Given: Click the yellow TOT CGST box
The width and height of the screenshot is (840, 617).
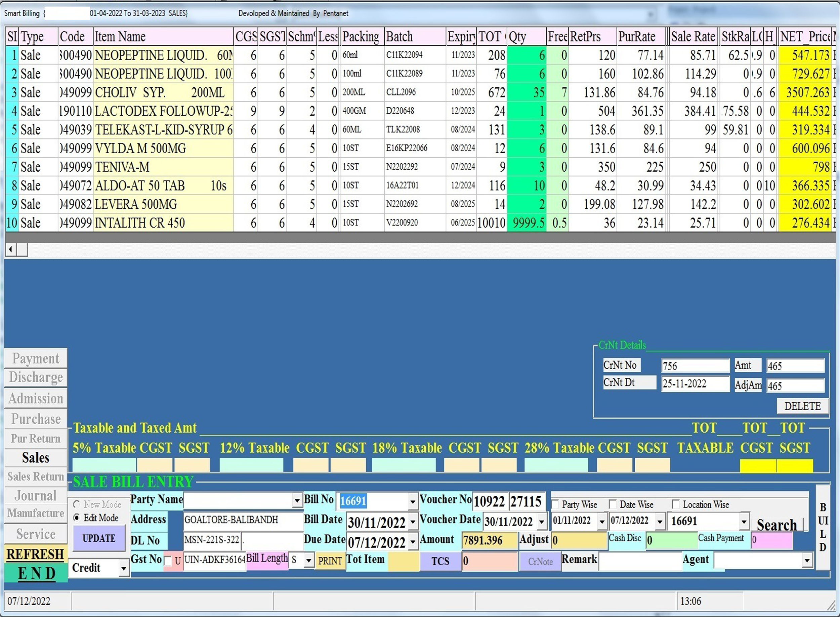Looking at the screenshot, I should (x=758, y=466).
